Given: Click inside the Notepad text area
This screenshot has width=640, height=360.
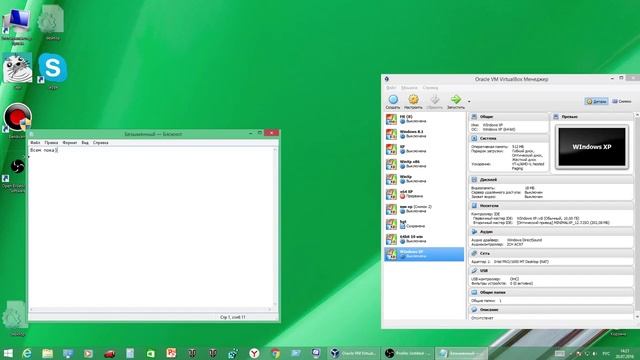Looking at the screenshot, I should pos(150,227).
